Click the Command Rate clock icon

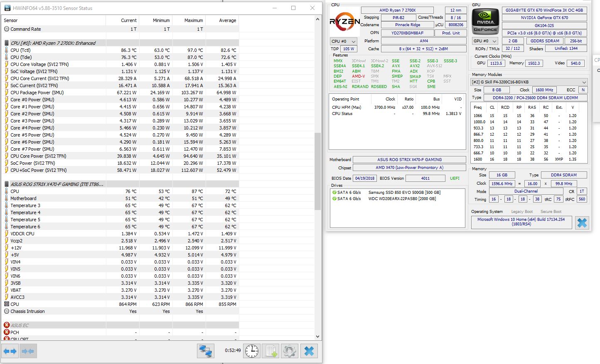pyautogui.click(x=7, y=29)
